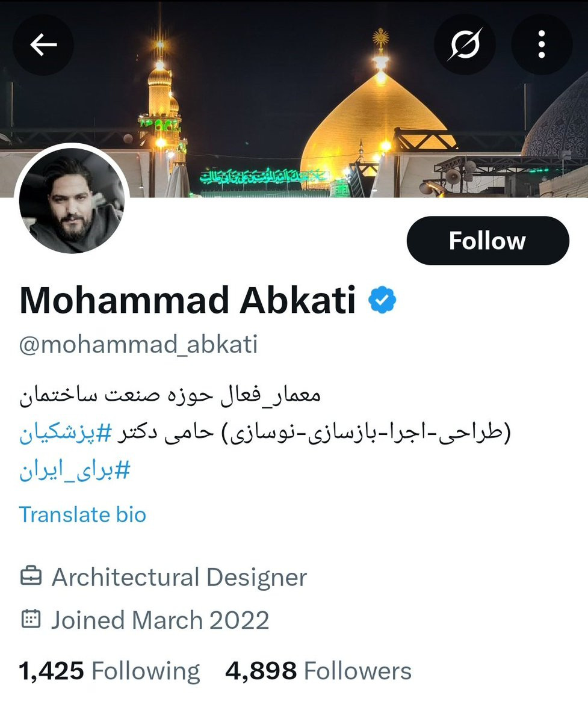588x722 pixels.
Task: Go back with the arrow icon
Action: pyautogui.click(x=43, y=45)
